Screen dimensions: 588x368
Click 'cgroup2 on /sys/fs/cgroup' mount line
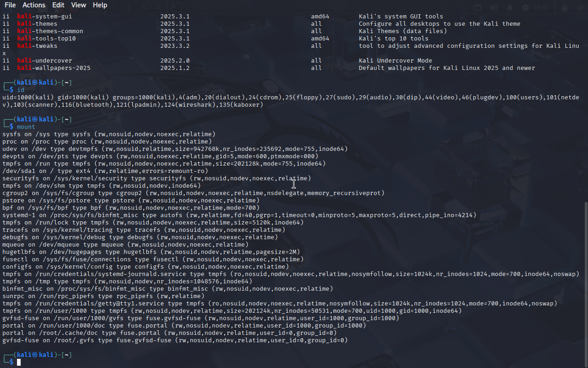click(x=193, y=193)
